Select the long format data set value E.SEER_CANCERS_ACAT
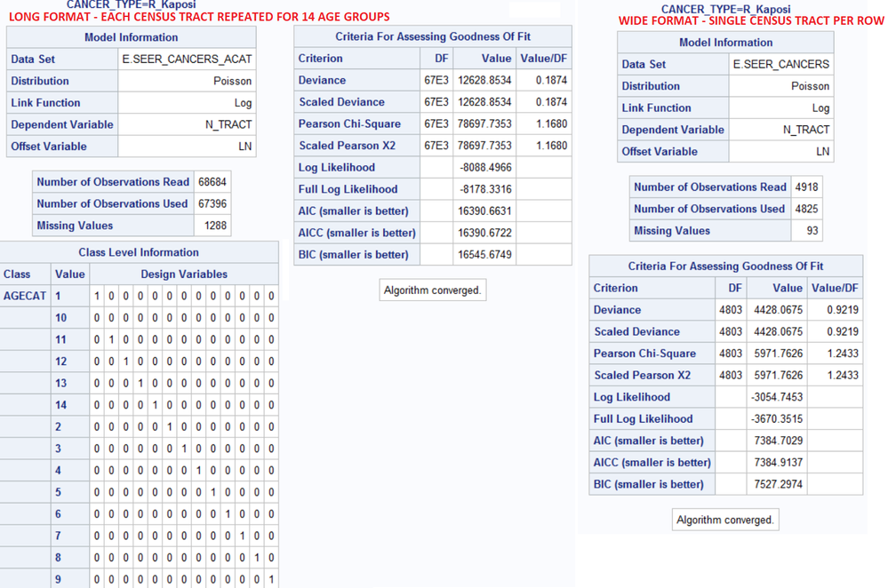 click(187, 59)
